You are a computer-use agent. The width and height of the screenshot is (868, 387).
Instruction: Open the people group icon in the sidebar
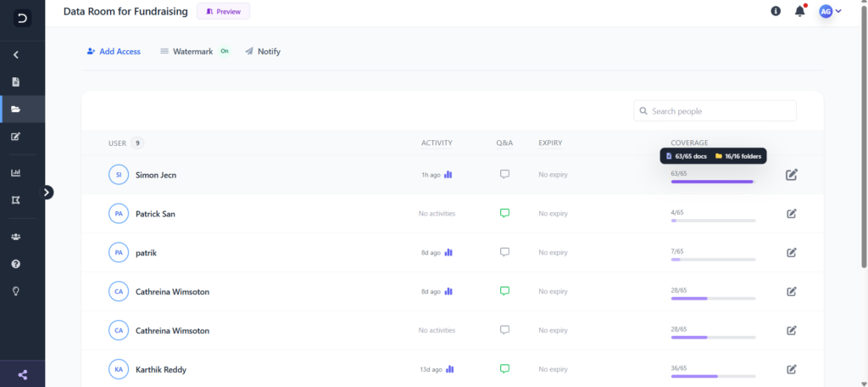[16, 237]
